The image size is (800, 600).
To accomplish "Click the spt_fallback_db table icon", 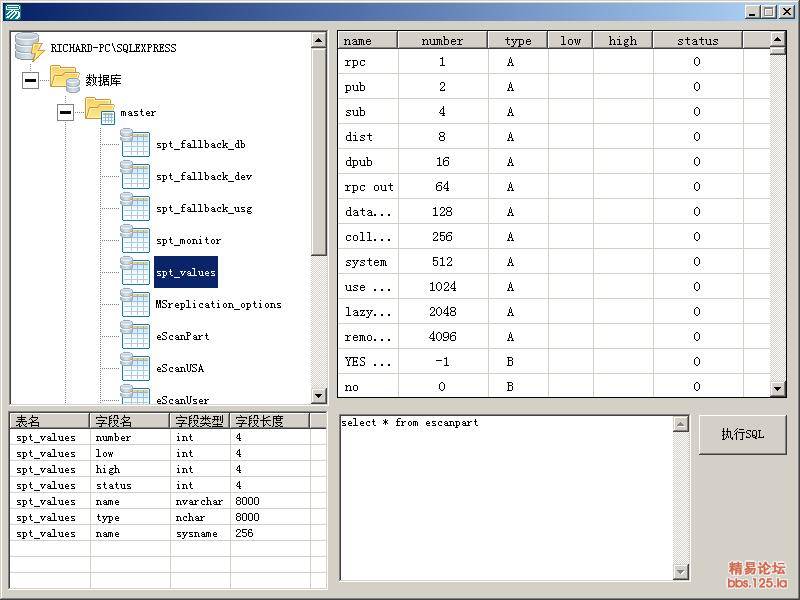I will click(135, 144).
